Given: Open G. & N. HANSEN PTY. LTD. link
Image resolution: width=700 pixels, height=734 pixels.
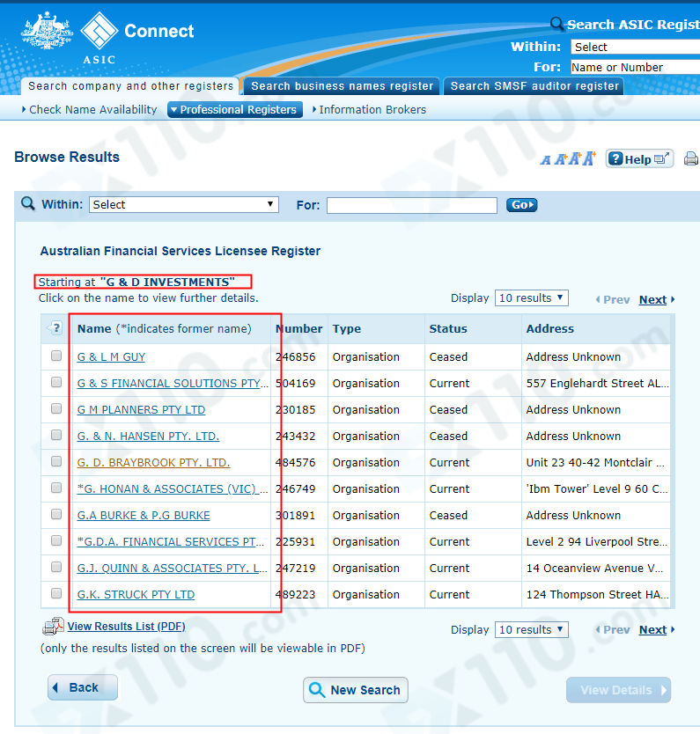Looking at the screenshot, I should click(148, 437).
